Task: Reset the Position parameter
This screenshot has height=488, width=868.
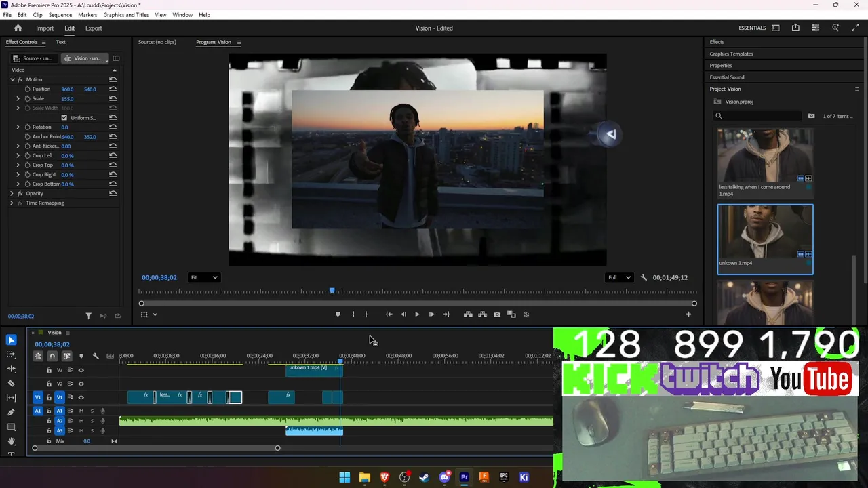Action: 113,89
